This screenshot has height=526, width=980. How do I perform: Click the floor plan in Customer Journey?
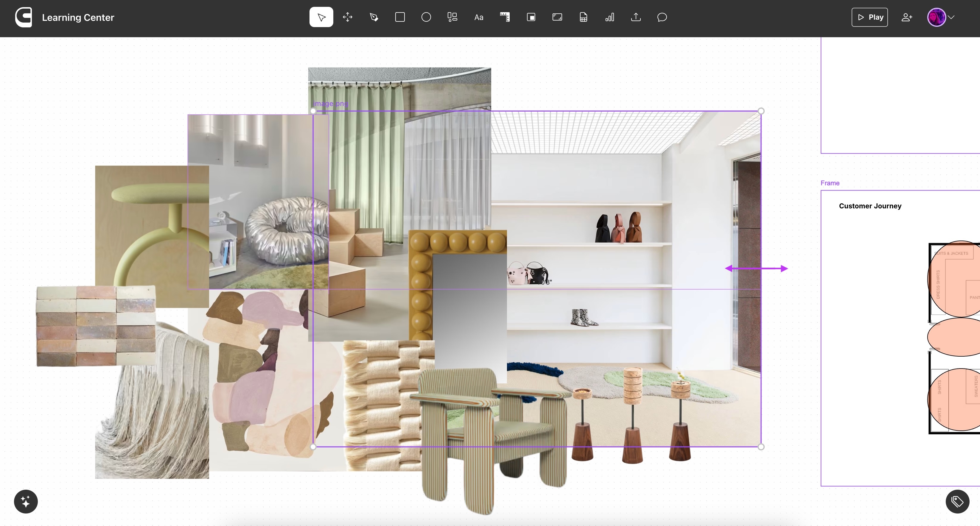[x=954, y=337]
